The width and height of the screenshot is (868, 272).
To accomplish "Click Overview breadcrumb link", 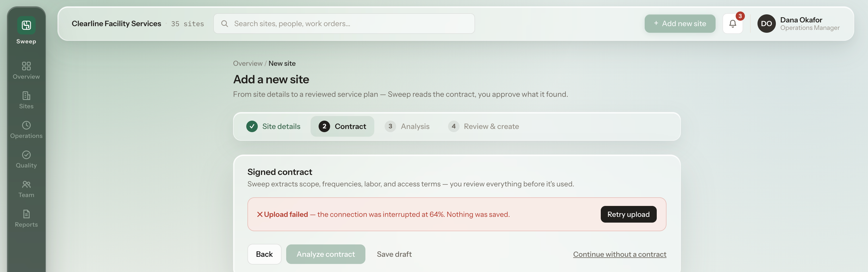I will click(248, 63).
